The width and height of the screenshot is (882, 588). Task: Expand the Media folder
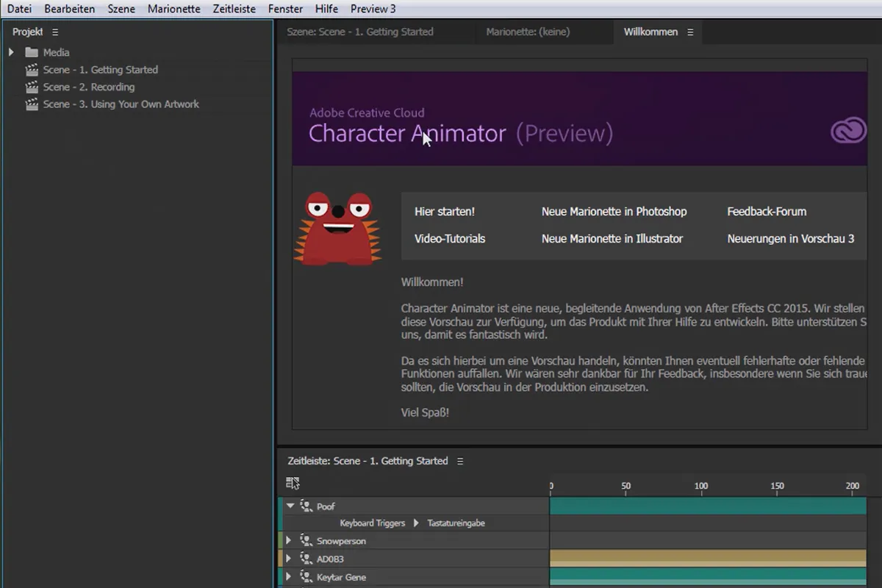[12, 52]
